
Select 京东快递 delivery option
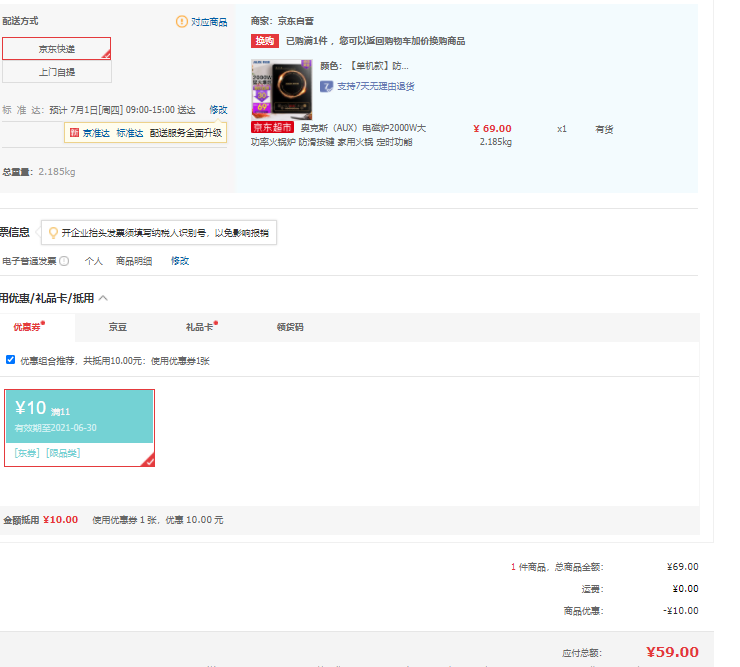pyautogui.click(x=57, y=49)
